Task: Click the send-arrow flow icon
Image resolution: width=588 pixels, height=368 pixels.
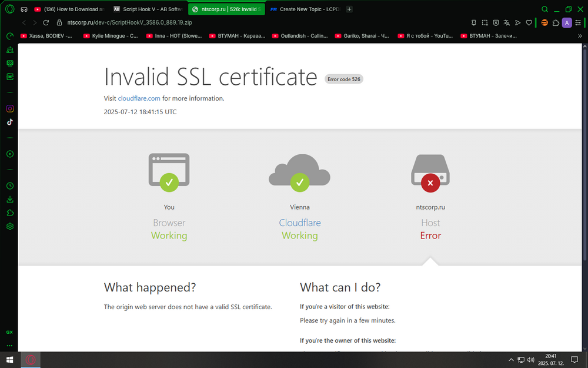Action: (518, 23)
